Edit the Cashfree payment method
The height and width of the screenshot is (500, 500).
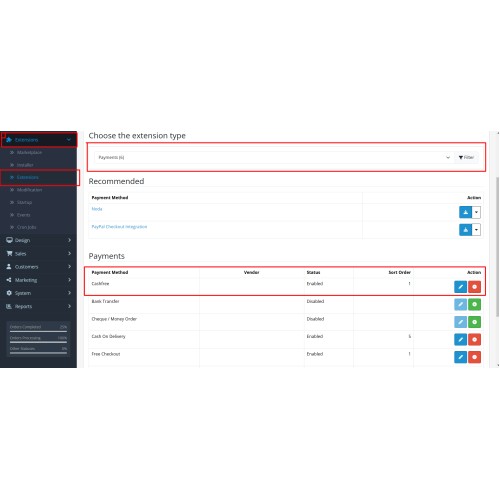pos(460,287)
